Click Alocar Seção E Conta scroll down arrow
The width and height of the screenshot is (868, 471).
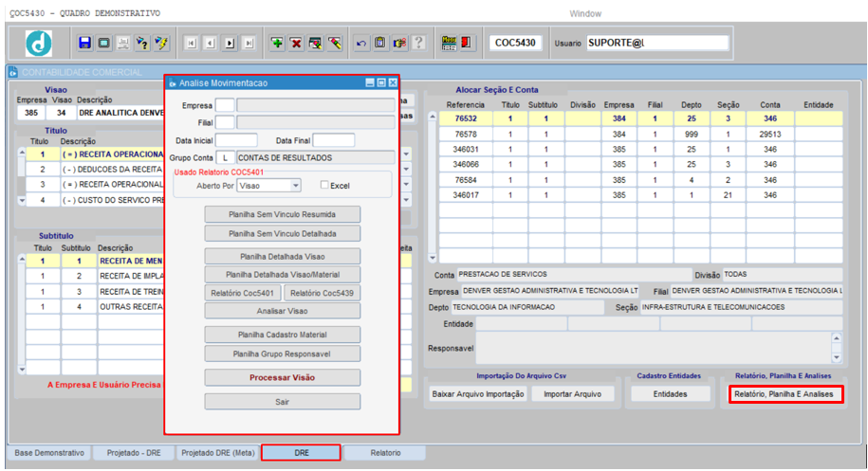(433, 258)
